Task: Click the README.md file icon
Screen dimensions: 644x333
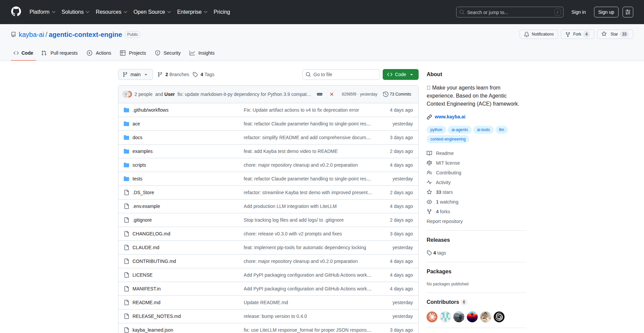Action: point(126,302)
